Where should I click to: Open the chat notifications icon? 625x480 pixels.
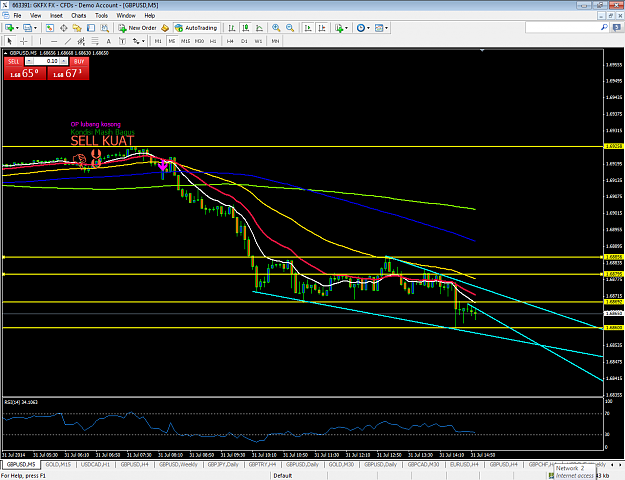(617, 28)
